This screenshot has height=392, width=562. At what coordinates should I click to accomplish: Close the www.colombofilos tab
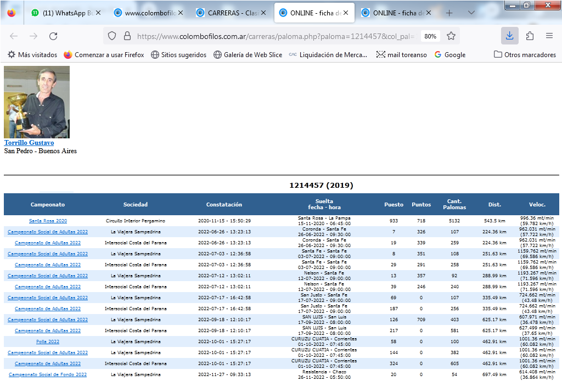[181, 13]
